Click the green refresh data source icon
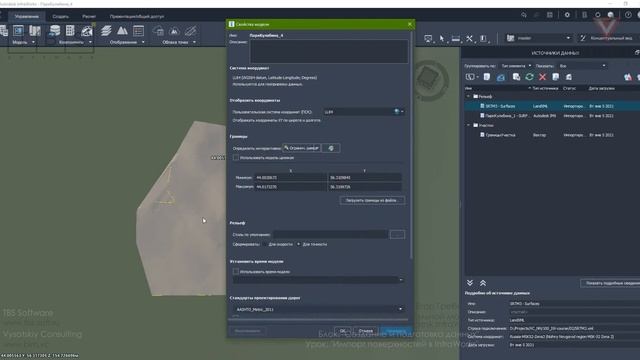 (x=529, y=77)
